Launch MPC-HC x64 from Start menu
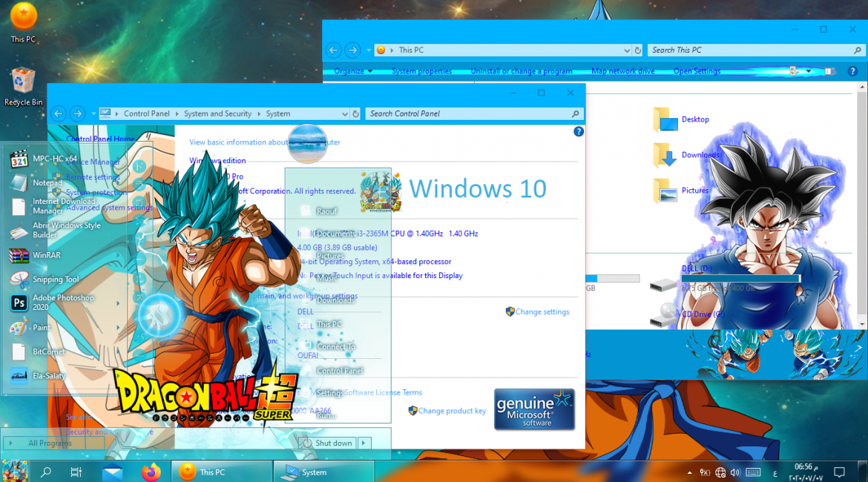Viewport: 868px width, 482px height. 43,159
